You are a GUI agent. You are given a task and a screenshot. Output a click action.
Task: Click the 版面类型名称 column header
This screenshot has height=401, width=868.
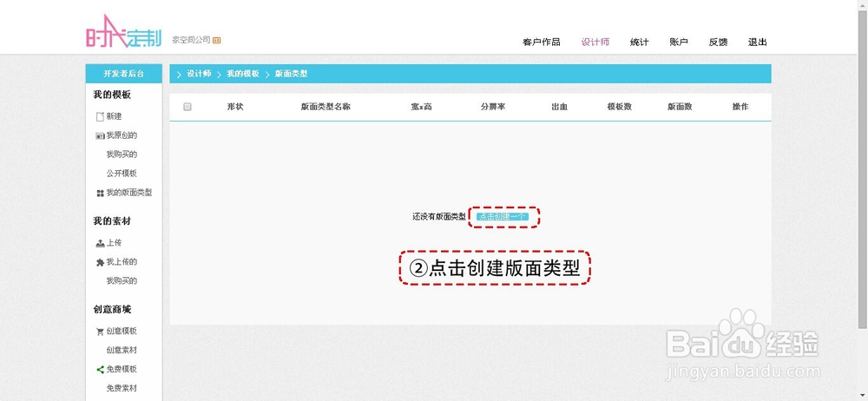(325, 107)
